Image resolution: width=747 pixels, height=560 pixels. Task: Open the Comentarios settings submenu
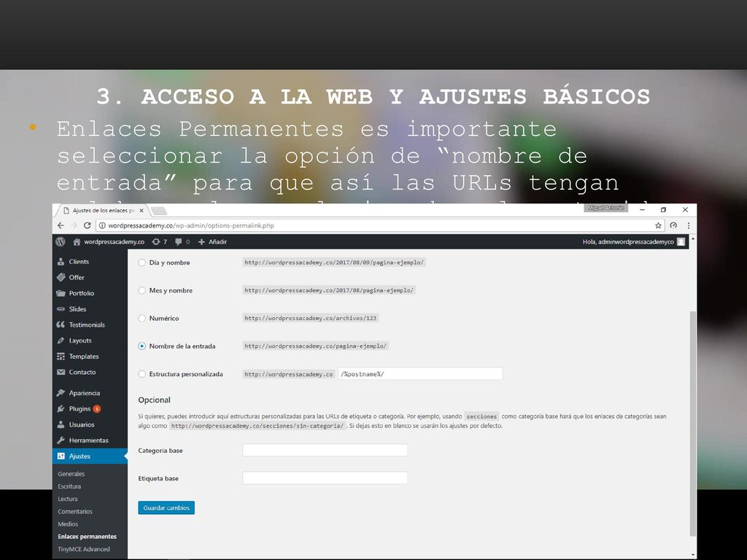75,511
